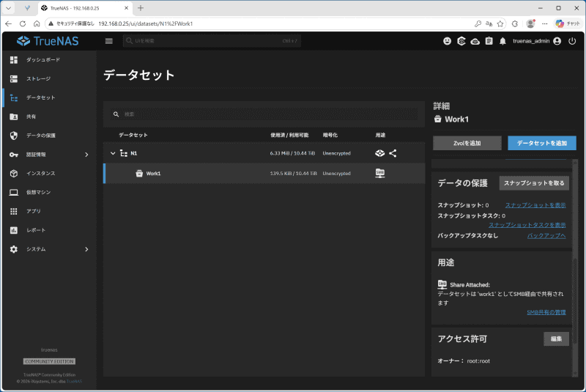
Task: Expand システム submenu
Action: coord(49,249)
